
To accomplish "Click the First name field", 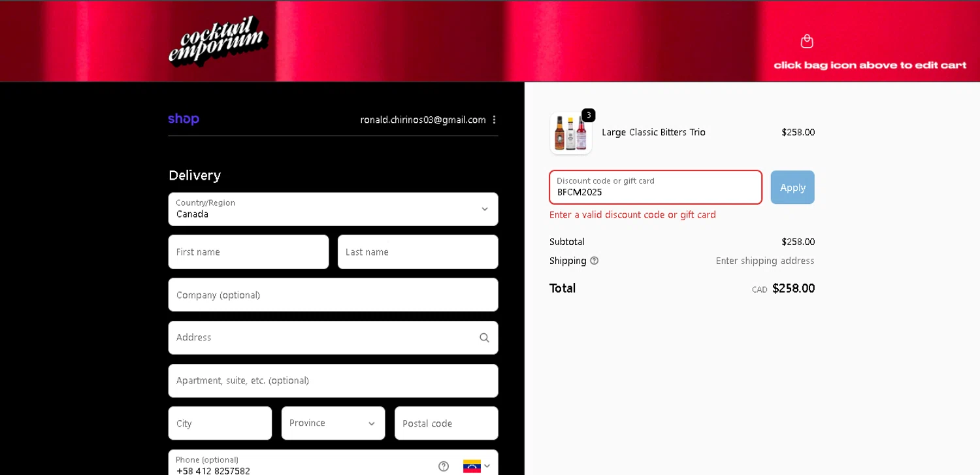I will [248, 252].
